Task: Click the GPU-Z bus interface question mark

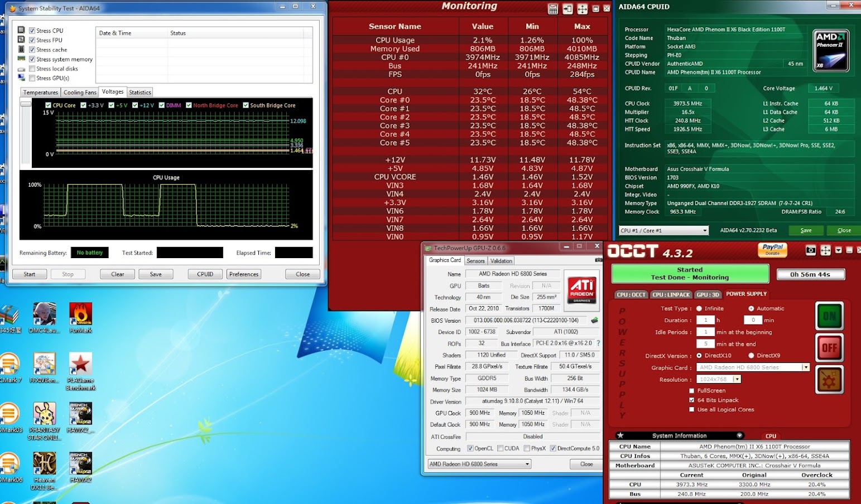Action: [598, 343]
